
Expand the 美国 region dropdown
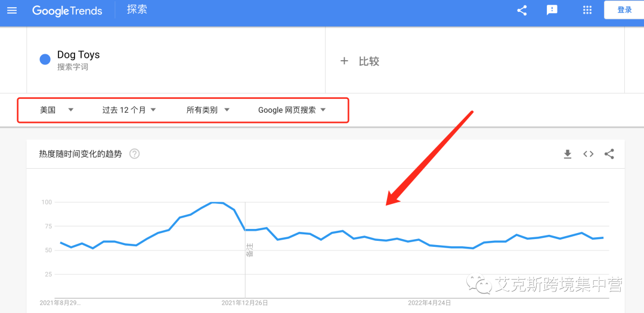[x=57, y=110]
